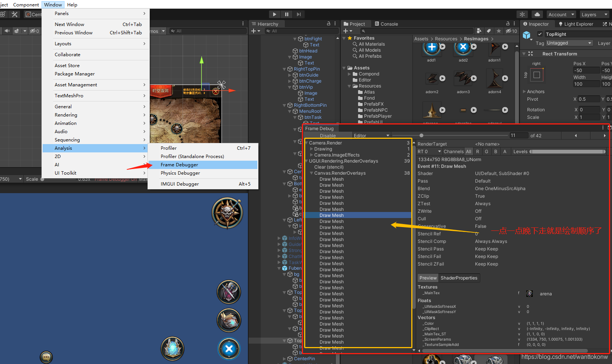612x364 pixels.
Task: Open Profiler from the submenu
Action: tap(203, 148)
